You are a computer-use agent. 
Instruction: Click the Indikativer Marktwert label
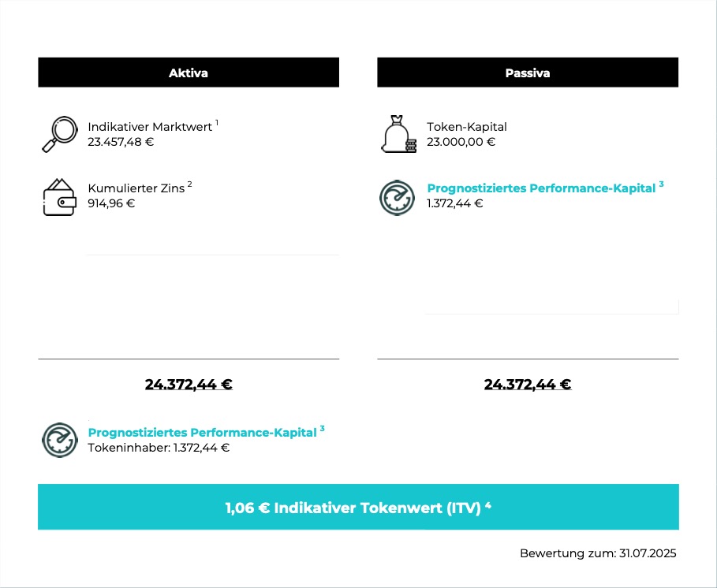(x=150, y=127)
